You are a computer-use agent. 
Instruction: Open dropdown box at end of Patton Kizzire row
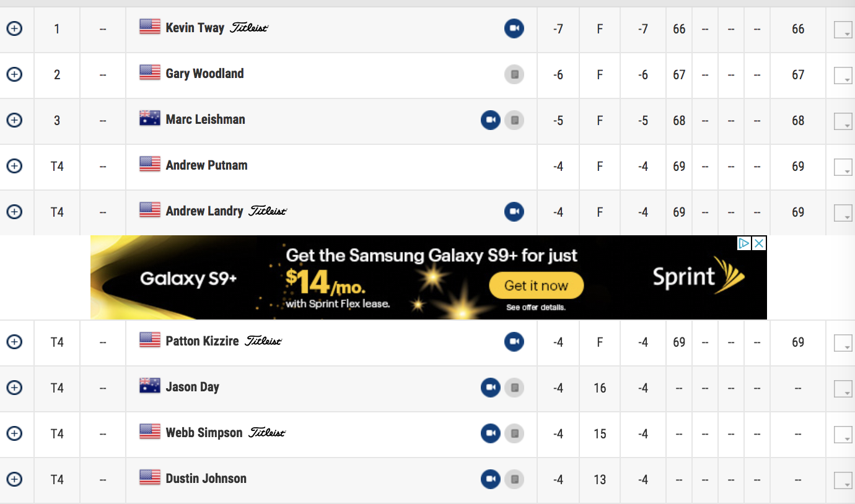[843, 343]
